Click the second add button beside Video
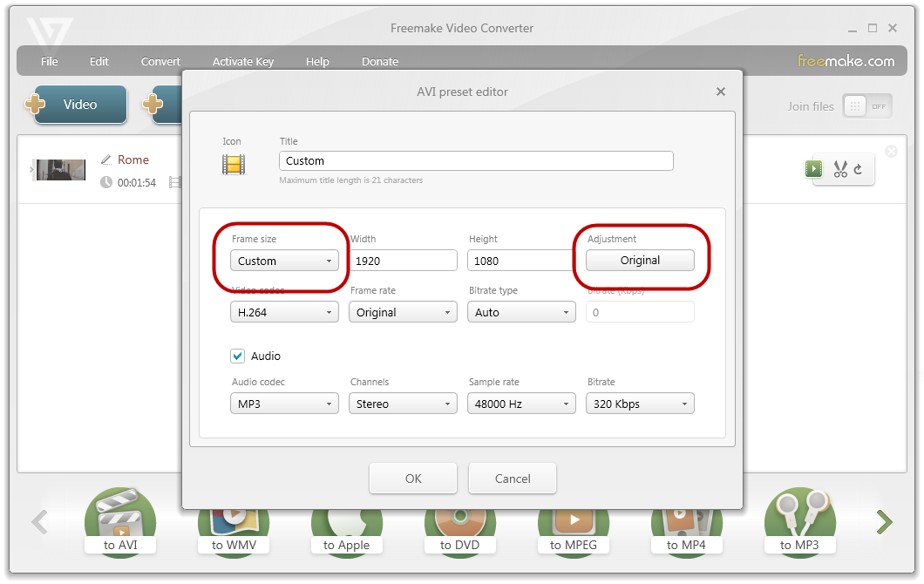924x584 pixels. 163,105
